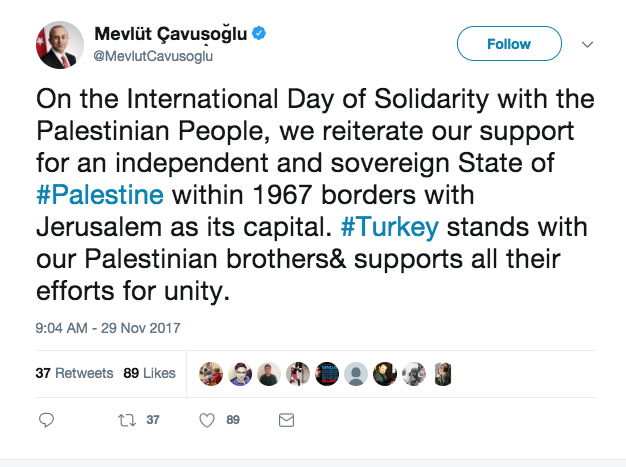View the 37 Retweets list
Viewport: 626px width, 467px height.
click(x=74, y=373)
